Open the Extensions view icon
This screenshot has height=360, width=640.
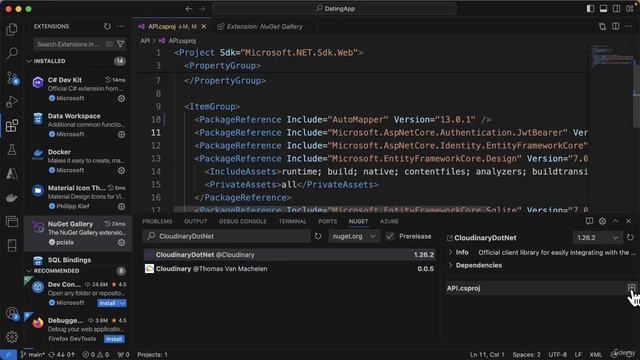pos(12,125)
